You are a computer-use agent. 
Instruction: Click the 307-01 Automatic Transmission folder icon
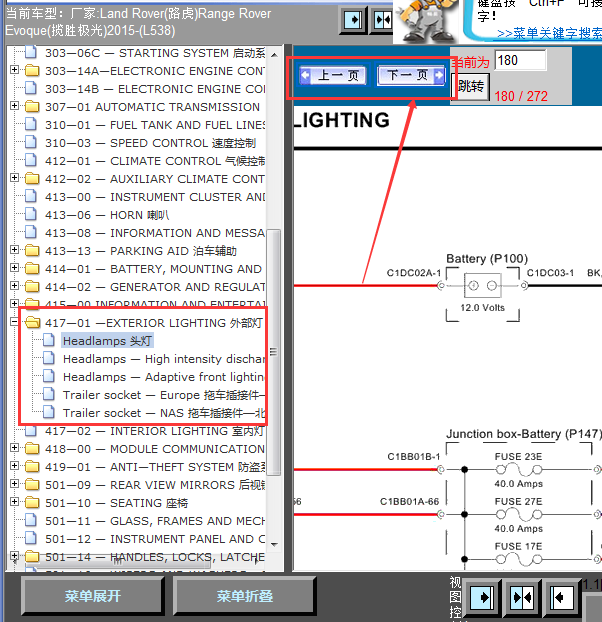tap(32, 106)
